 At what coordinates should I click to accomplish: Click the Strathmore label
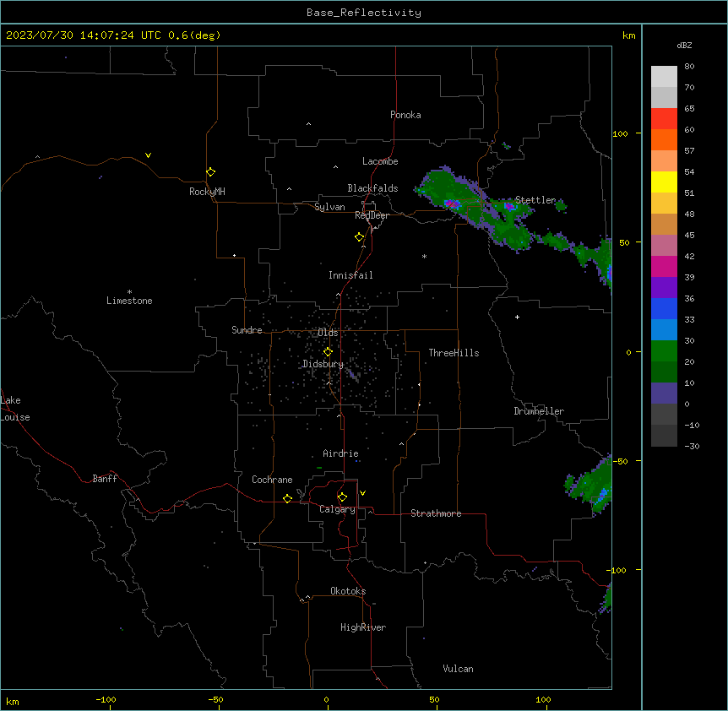(x=436, y=513)
